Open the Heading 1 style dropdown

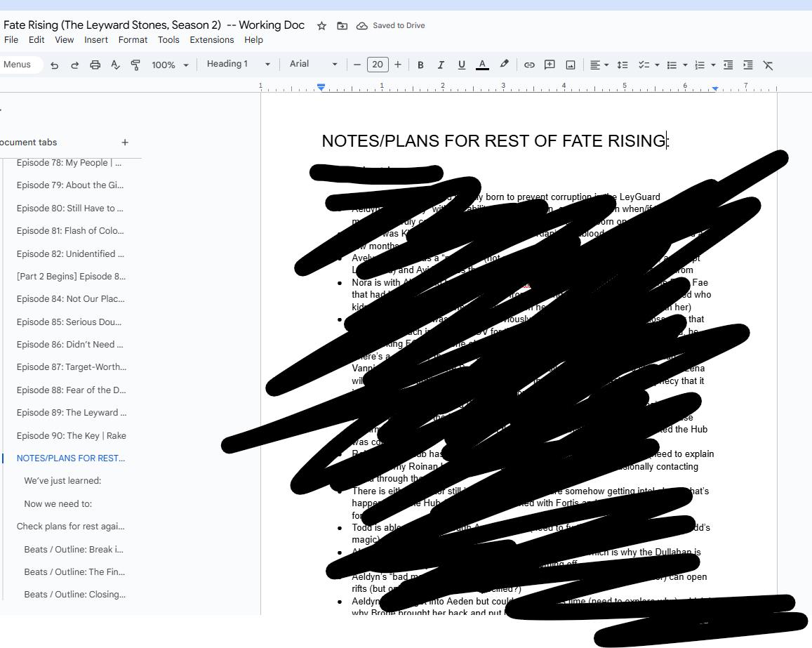click(238, 64)
